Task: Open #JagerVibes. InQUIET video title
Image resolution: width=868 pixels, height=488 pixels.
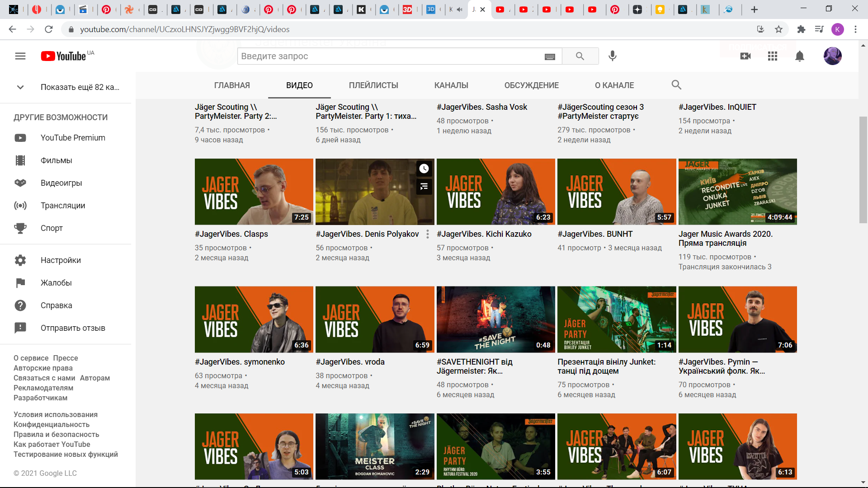Action: tap(717, 107)
